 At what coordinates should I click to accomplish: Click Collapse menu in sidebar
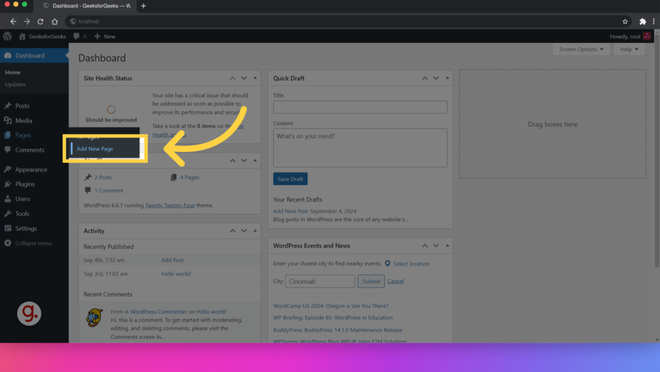[x=34, y=243]
